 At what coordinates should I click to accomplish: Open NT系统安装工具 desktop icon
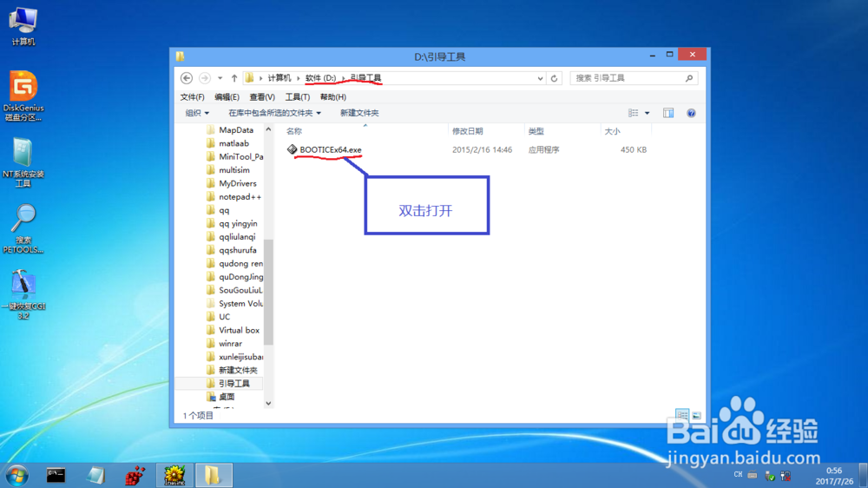(23, 162)
